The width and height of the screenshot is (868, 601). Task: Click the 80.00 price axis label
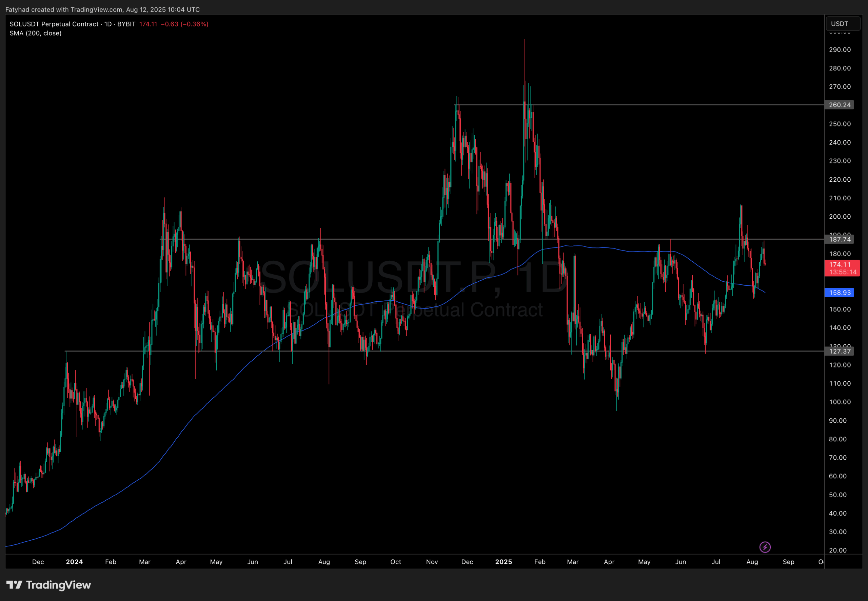coord(838,439)
